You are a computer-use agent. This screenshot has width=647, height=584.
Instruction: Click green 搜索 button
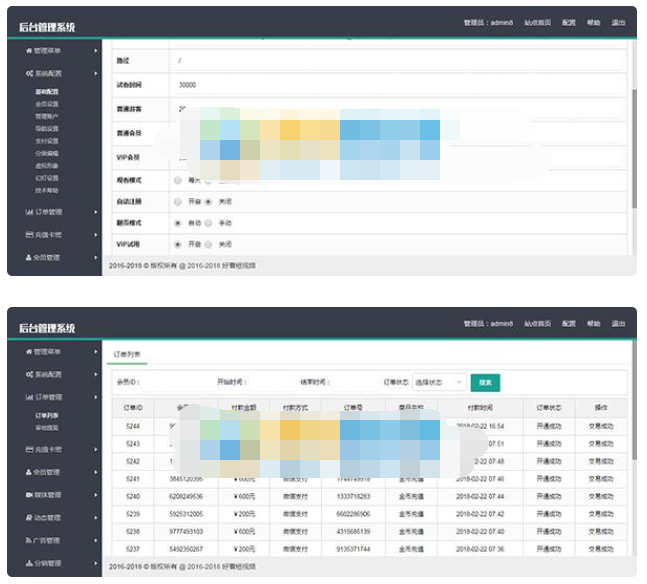pyautogui.click(x=485, y=383)
